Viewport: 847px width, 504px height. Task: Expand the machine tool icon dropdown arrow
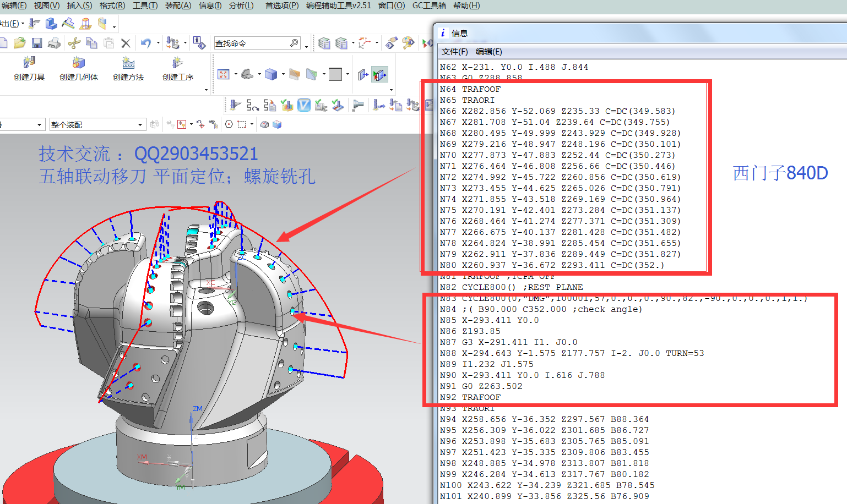pos(185,43)
